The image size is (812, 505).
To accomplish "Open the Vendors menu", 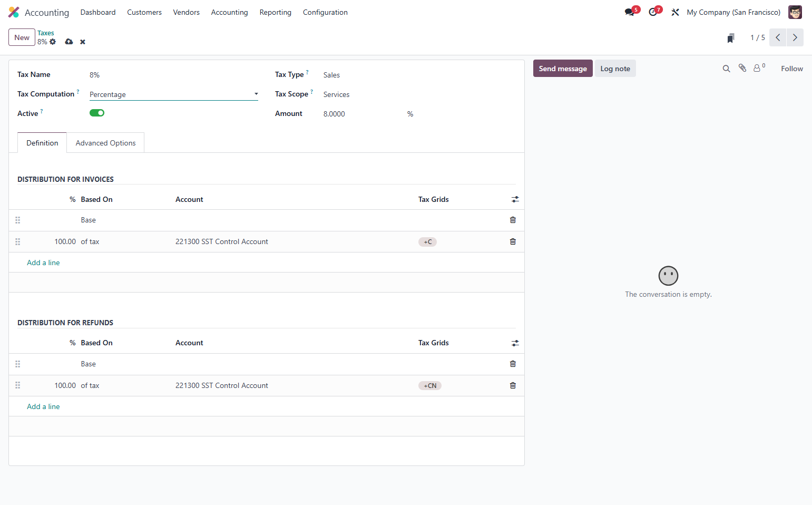I will coord(186,12).
